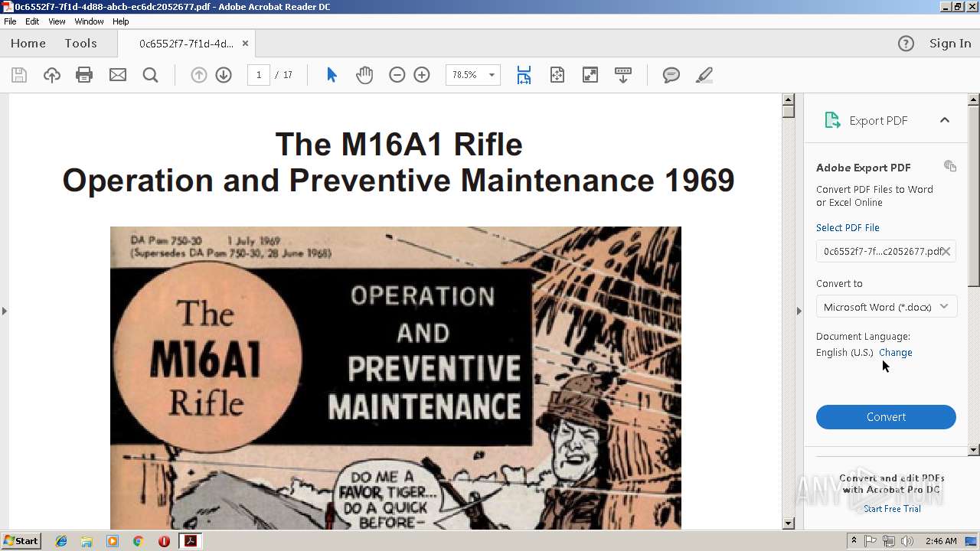Open the View menu

click(x=57, y=21)
